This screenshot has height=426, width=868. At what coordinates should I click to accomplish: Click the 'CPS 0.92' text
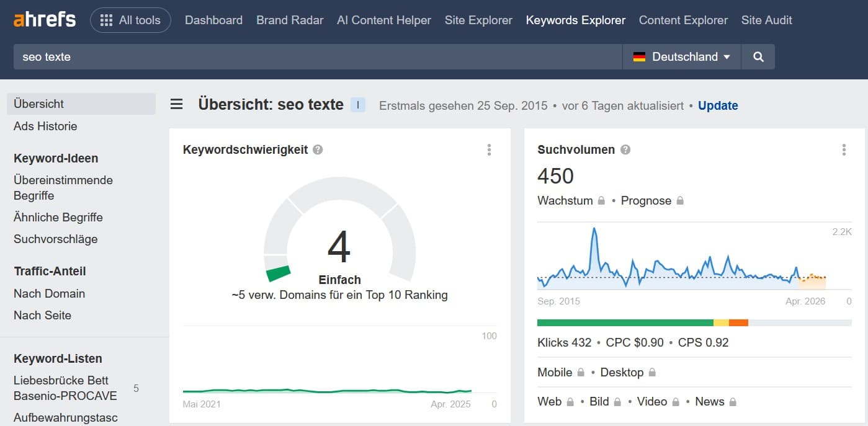(703, 342)
